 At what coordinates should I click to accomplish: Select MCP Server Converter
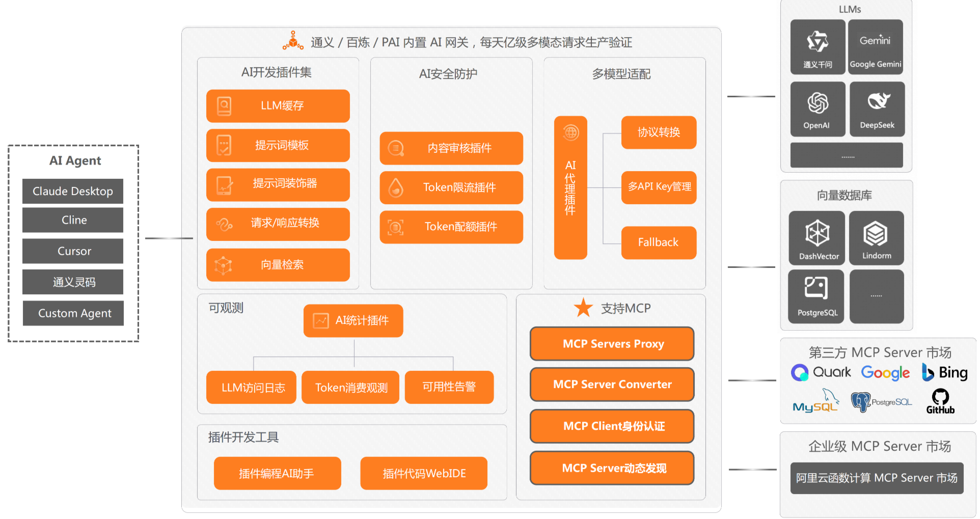tap(612, 385)
